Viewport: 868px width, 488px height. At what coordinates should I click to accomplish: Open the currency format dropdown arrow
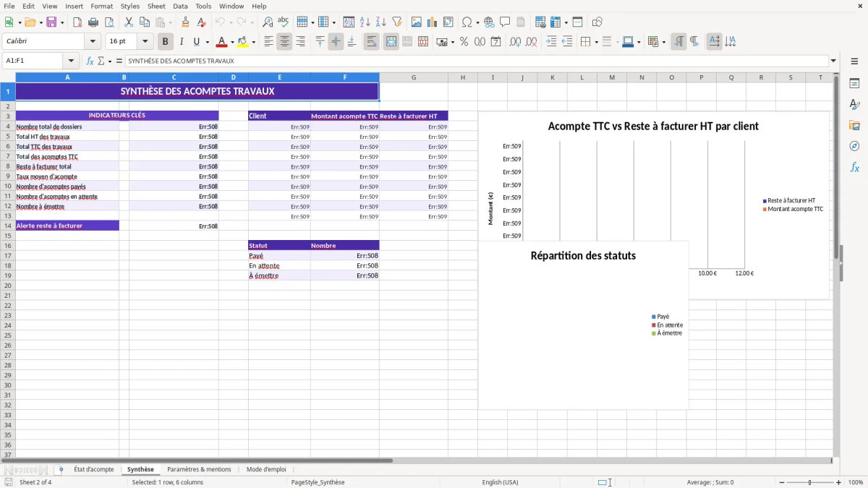(452, 42)
